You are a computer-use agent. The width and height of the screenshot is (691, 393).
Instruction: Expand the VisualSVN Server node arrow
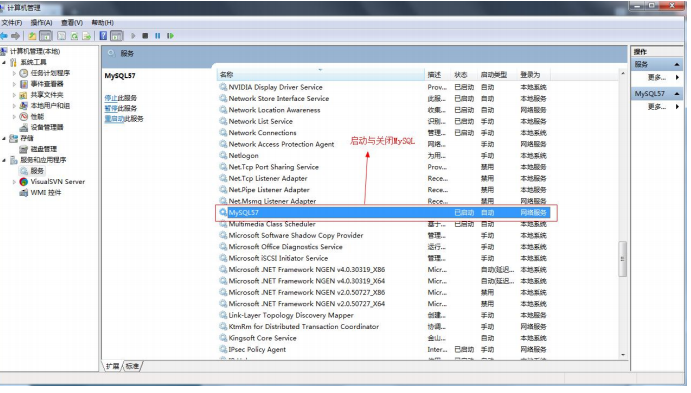[x=14, y=182]
